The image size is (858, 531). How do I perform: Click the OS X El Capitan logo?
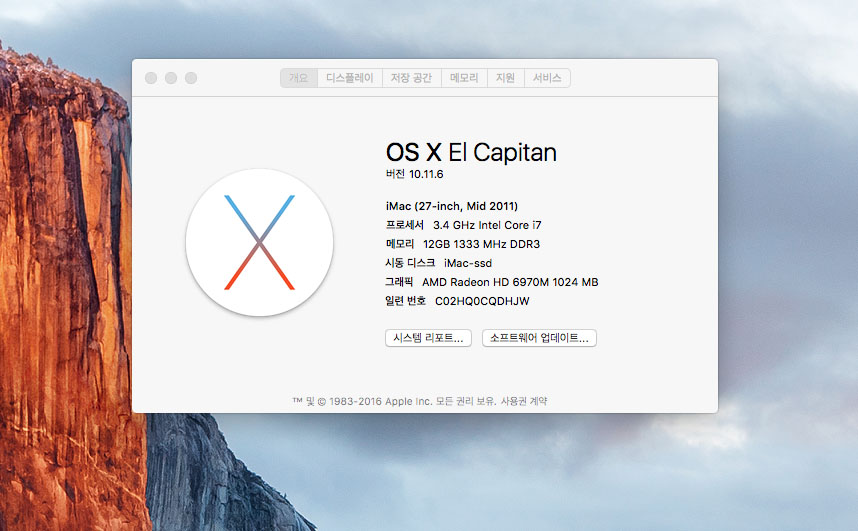tap(259, 242)
